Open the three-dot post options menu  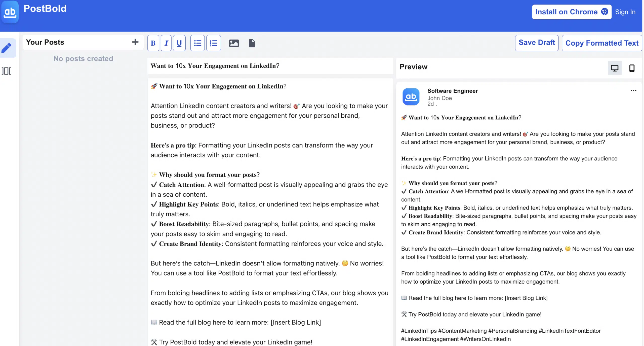(633, 90)
